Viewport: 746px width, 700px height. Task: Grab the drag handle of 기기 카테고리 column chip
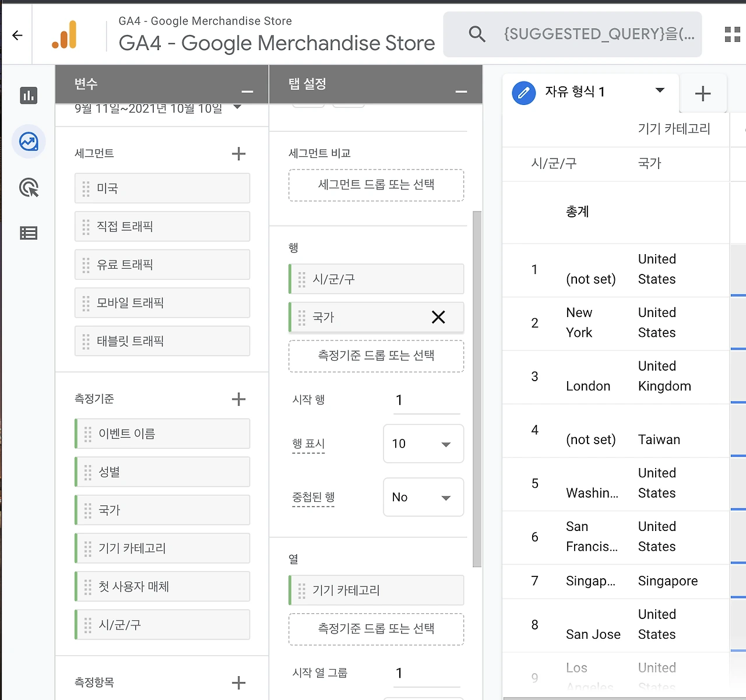pos(301,590)
